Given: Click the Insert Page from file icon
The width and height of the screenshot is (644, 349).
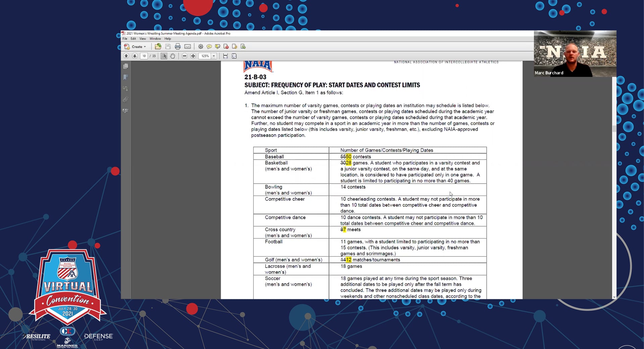Looking at the screenshot, I should coord(243,47).
